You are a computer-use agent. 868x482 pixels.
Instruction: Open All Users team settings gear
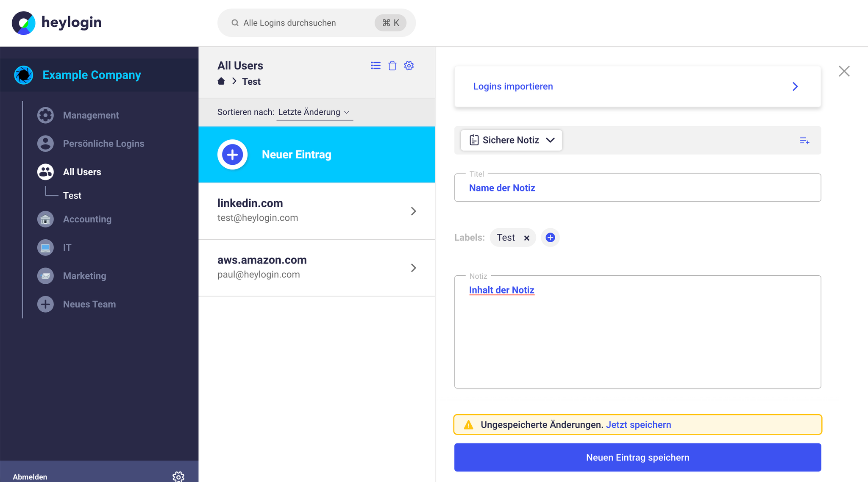(409, 66)
